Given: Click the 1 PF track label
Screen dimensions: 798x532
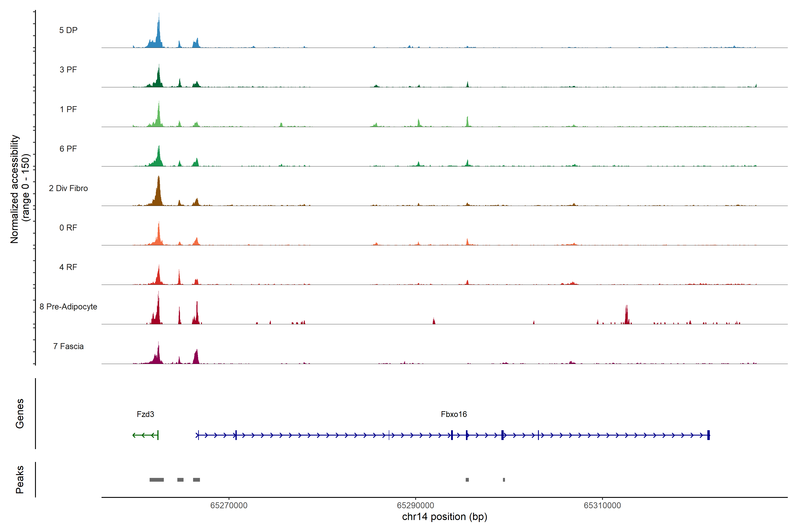Looking at the screenshot, I should click(68, 109).
